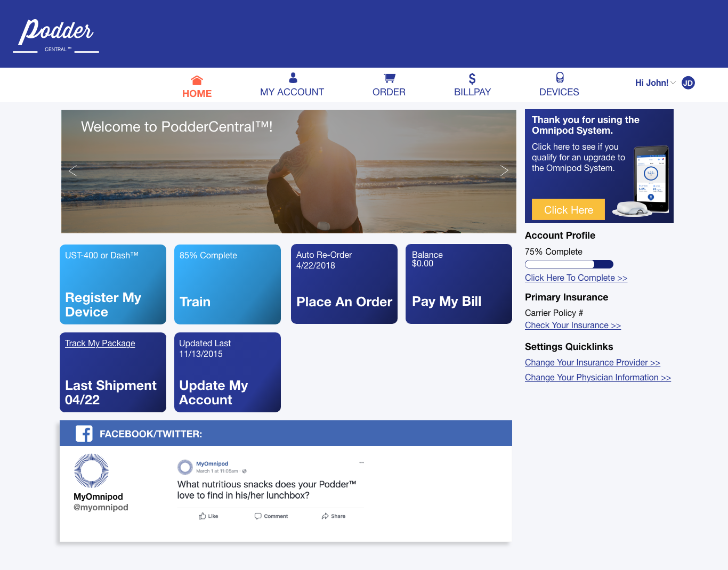728x570 pixels.
Task: Go to previous banner slide arrow
Action: 73,171
